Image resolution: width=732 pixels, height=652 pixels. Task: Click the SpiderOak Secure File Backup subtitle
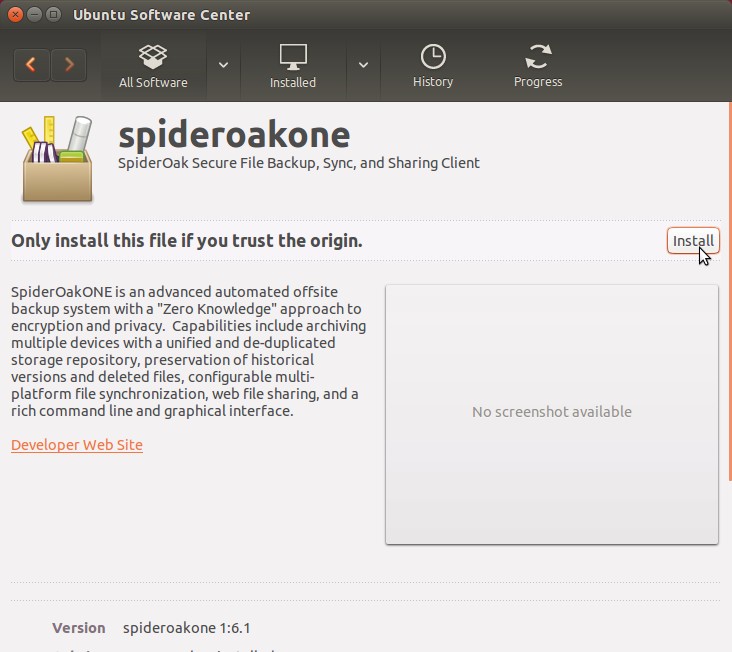tap(299, 163)
